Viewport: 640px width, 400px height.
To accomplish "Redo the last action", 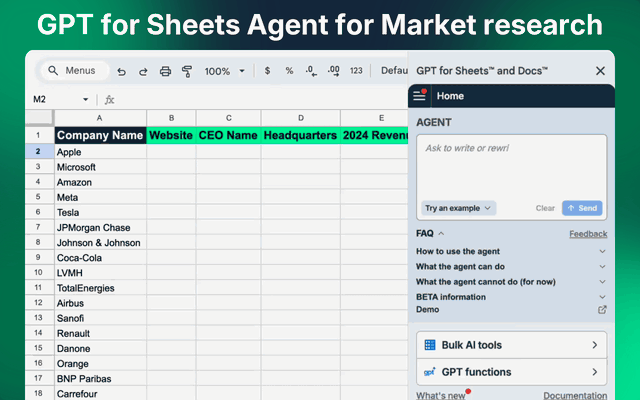I will (143, 71).
